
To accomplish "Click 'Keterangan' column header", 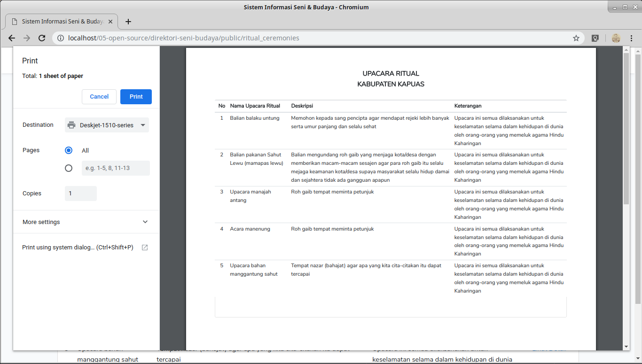I will 468,106.
